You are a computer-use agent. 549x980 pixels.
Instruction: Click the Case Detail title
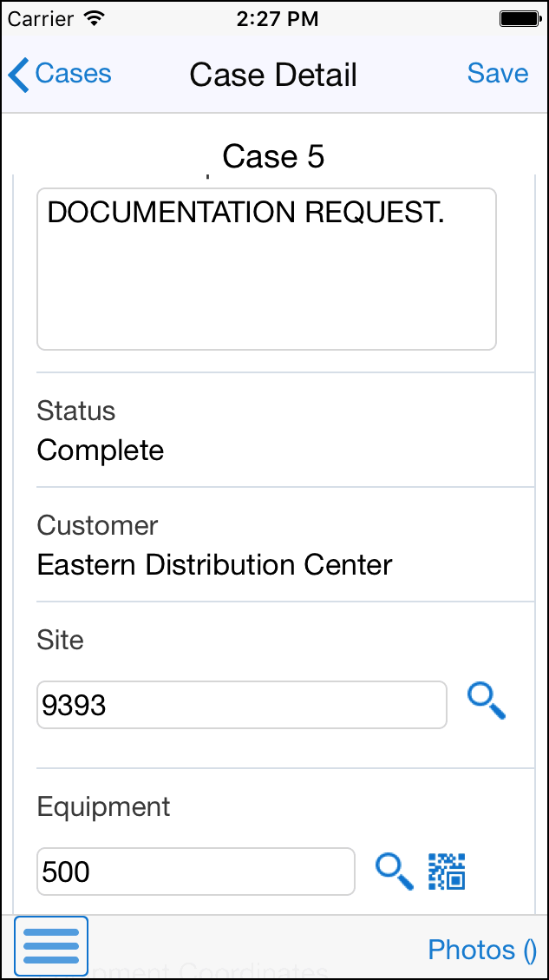click(x=273, y=76)
